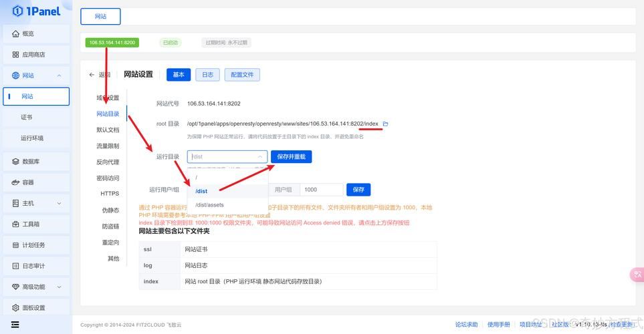Click the 概览 home icon in sidebar
This screenshot has height=334, width=644.
click(16, 33)
